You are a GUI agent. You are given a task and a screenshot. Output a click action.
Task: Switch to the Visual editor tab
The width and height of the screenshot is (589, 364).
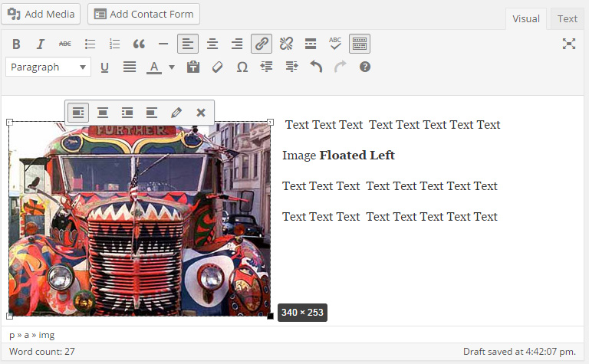(525, 19)
